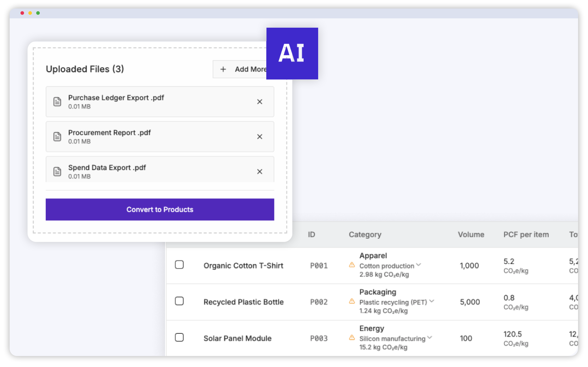Click the warning icon next to Plastic recycling

[x=352, y=301]
